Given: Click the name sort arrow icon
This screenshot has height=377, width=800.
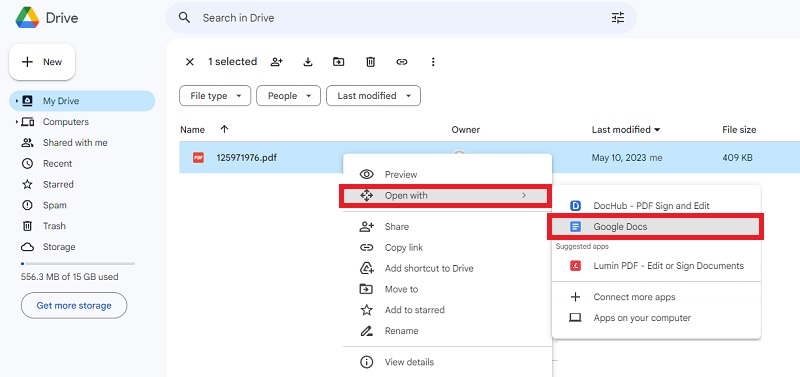Looking at the screenshot, I should (x=224, y=130).
